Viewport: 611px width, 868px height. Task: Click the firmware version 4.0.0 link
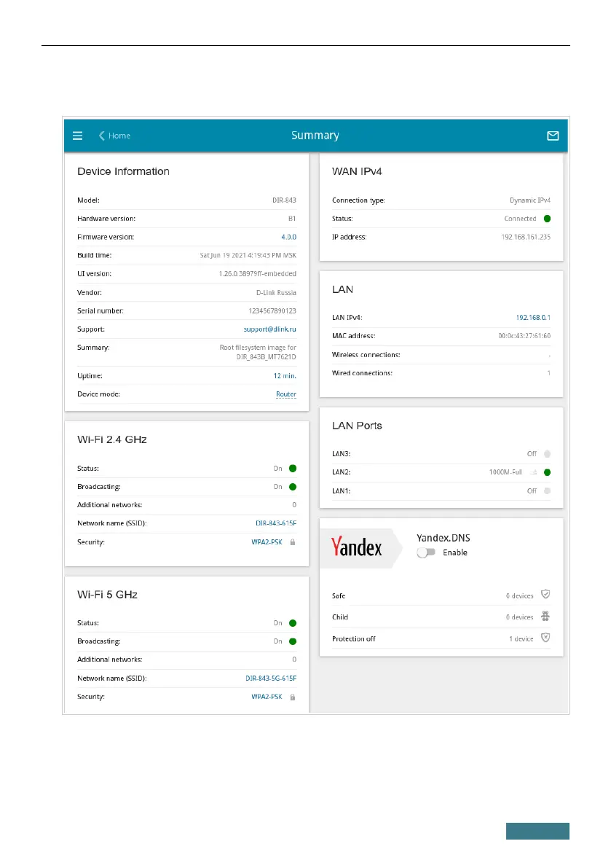288,237
